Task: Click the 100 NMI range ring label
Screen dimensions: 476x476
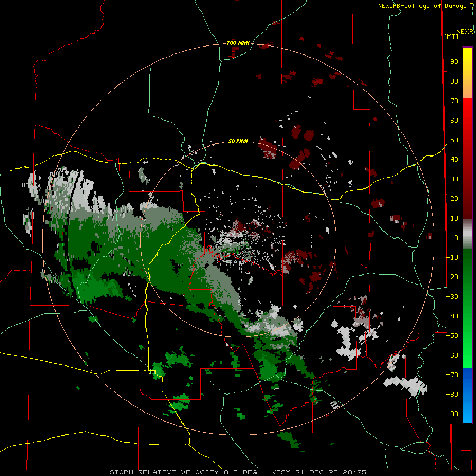Action: [238, 43]
